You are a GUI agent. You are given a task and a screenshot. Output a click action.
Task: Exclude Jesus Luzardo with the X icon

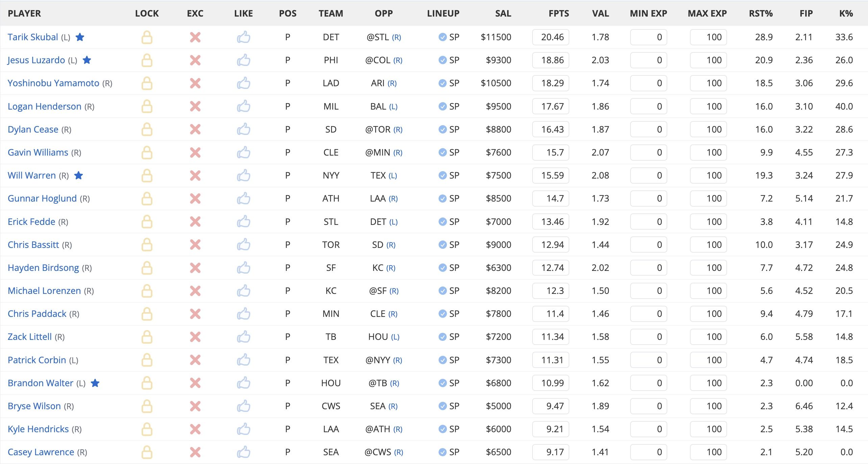(x=195, y=60)
